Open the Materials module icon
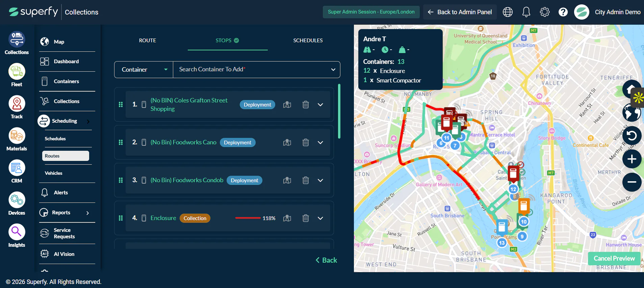This screenshot has height=288, width=644. click(x=17, y=136)
